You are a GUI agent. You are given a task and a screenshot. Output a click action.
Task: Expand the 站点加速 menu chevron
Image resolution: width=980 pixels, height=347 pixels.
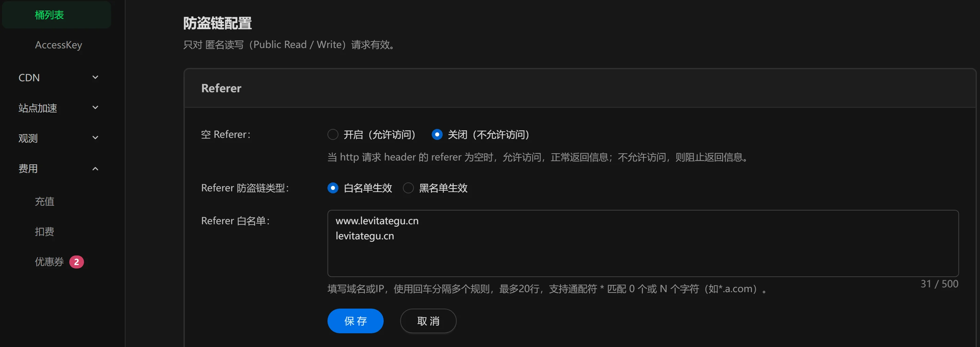coord(95,108)
